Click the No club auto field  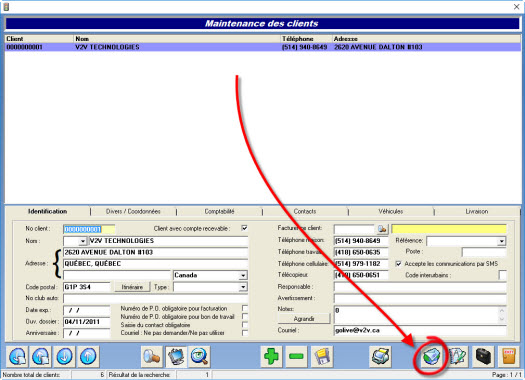[156, 298]
